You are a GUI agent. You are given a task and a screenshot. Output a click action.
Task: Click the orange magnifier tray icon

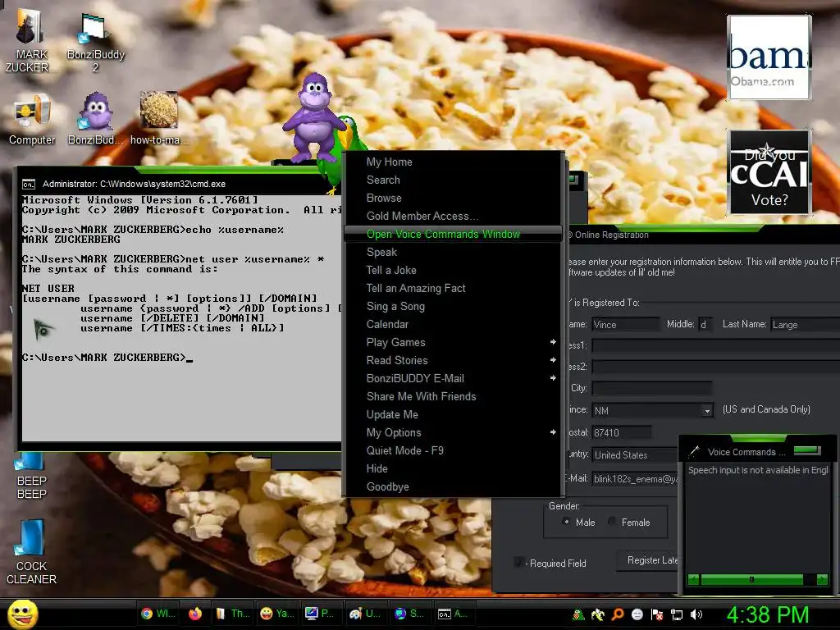618,614
